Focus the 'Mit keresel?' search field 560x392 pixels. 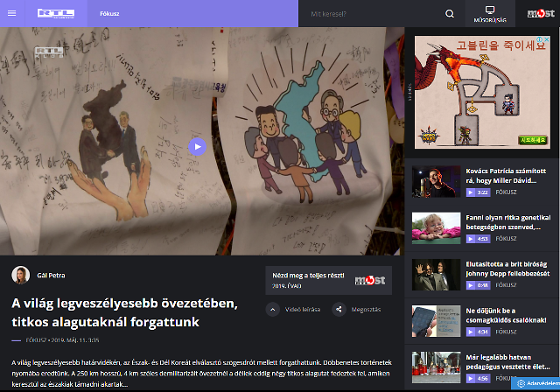[x=371, y=14]
